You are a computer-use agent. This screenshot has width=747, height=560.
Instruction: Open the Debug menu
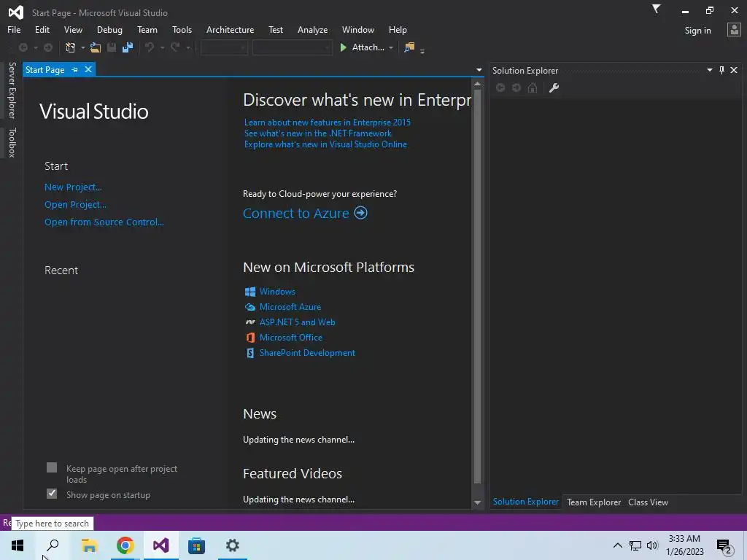pyautogui.click(x=109, y=29)
